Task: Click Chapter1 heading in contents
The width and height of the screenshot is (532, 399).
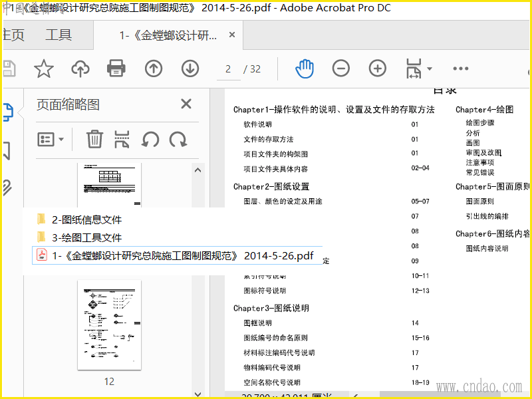Action: tap(334, 110)
